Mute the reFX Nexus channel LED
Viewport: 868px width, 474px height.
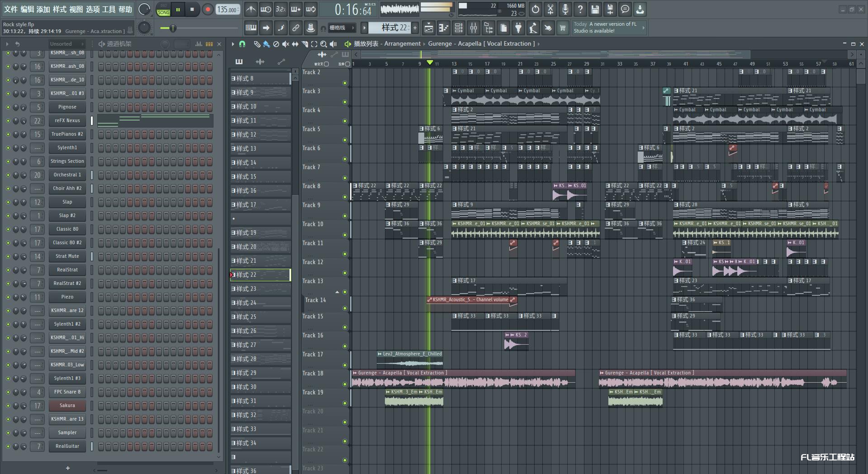[x=8, y=121]
